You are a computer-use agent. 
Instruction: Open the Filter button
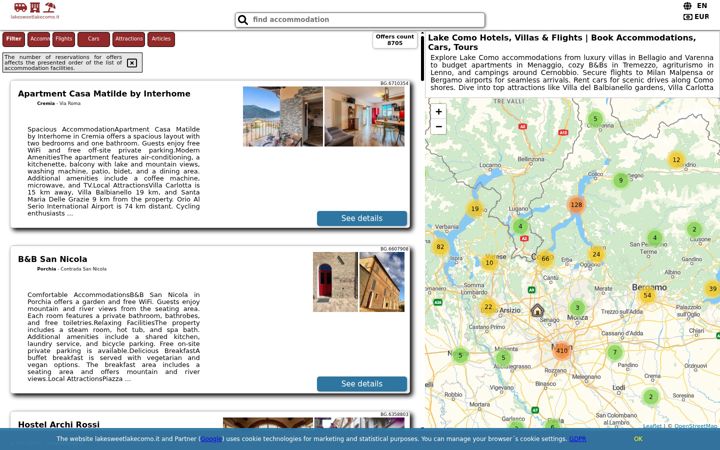[14, 39]
